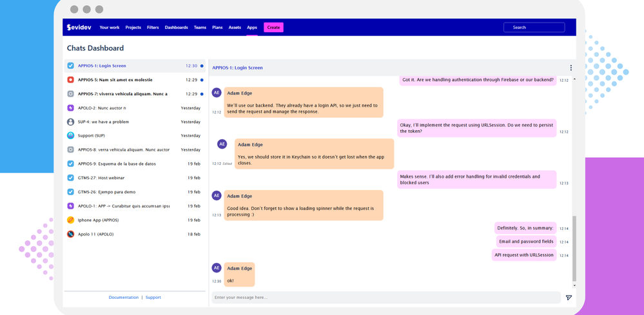
Task: Open the Projects menu
Action: (133, 28)
